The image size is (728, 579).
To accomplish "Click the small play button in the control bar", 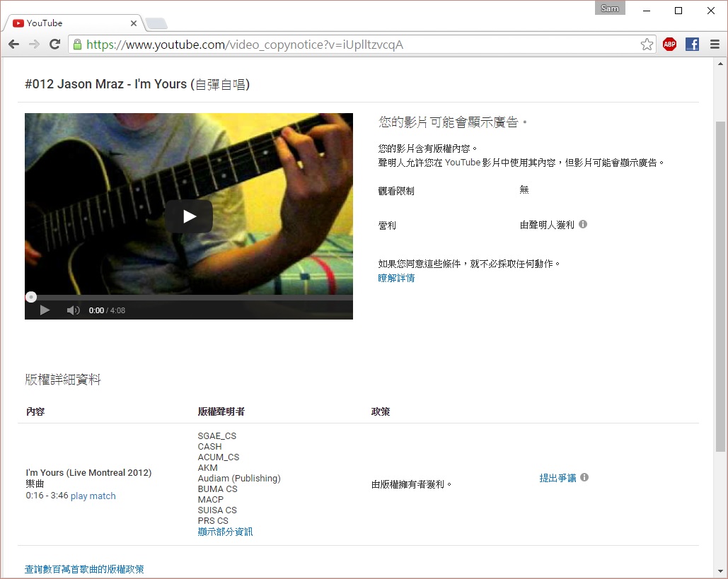I will tap(45, 310).
